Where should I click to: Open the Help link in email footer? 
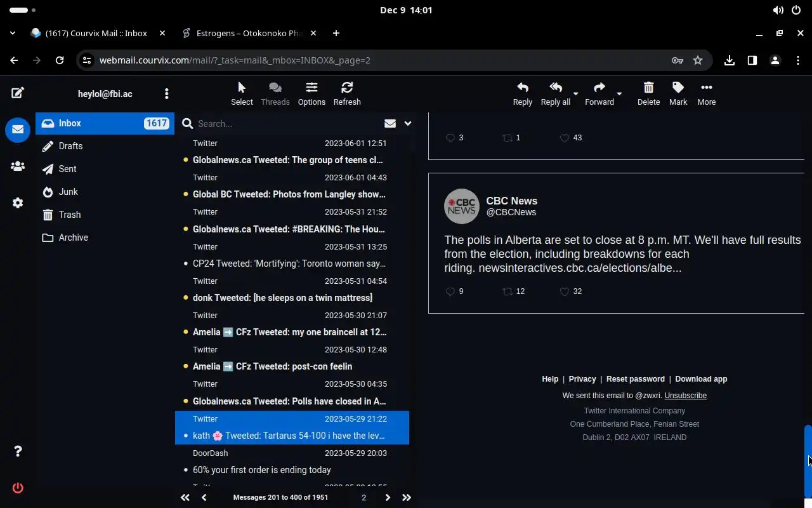coord(550,379)
